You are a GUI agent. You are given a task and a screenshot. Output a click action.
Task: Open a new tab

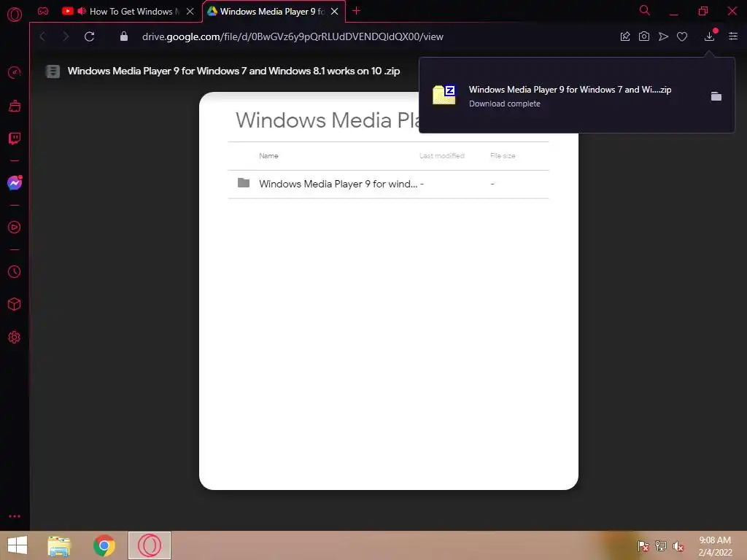356,11
